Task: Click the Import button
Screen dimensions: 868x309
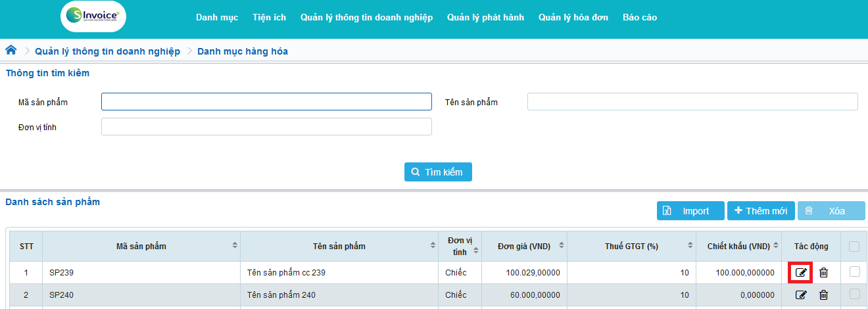Action: [x=690, y=211]
